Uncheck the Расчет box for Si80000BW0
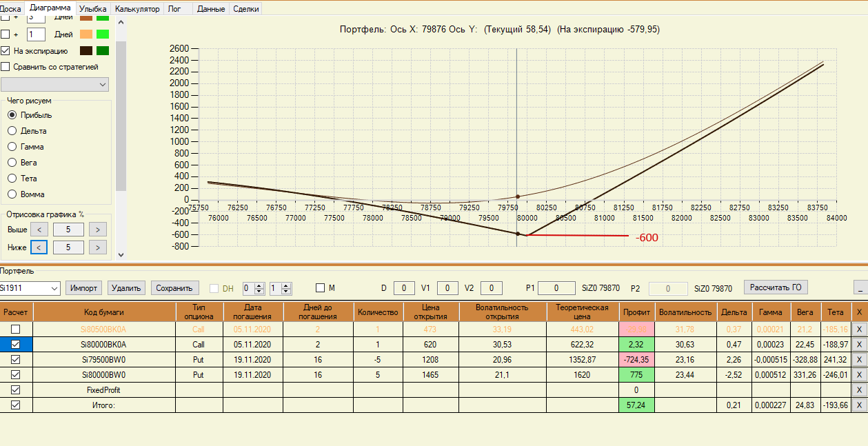Screen dimensions: 868x446 pos(15,375)
